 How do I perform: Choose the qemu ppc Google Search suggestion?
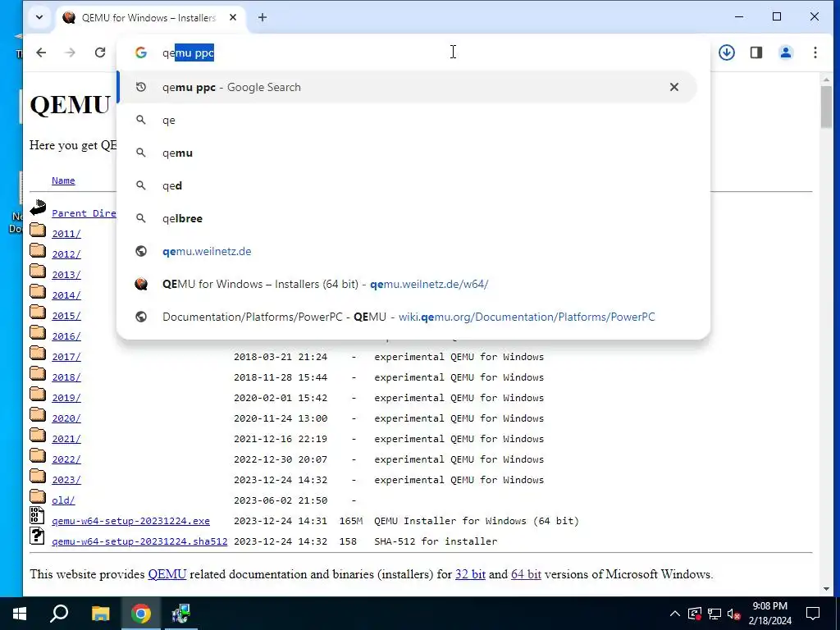tap(407, 87)
